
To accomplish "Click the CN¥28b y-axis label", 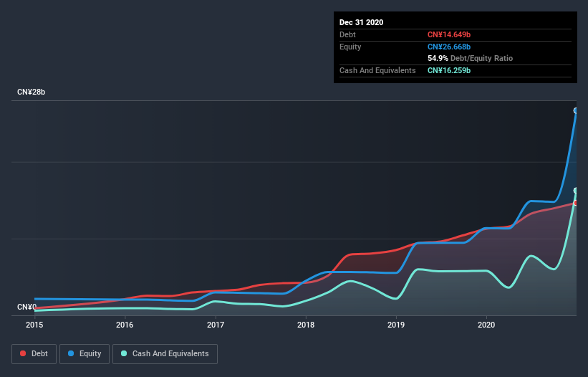I will point(31,92).
